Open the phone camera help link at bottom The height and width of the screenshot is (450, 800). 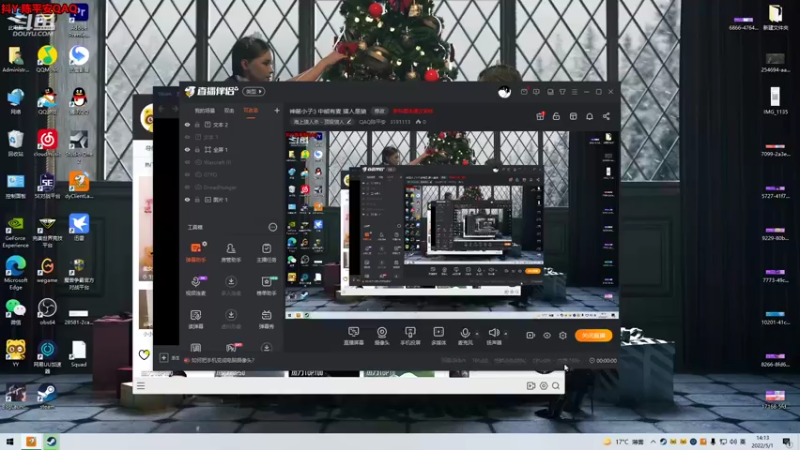[222, 360]
